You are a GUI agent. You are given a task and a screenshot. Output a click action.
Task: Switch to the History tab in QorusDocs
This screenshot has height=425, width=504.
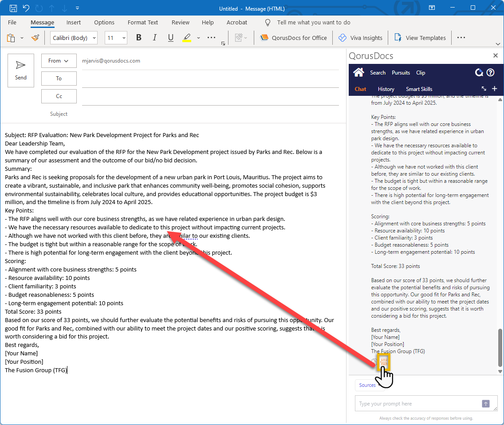(x=386, y=89)
